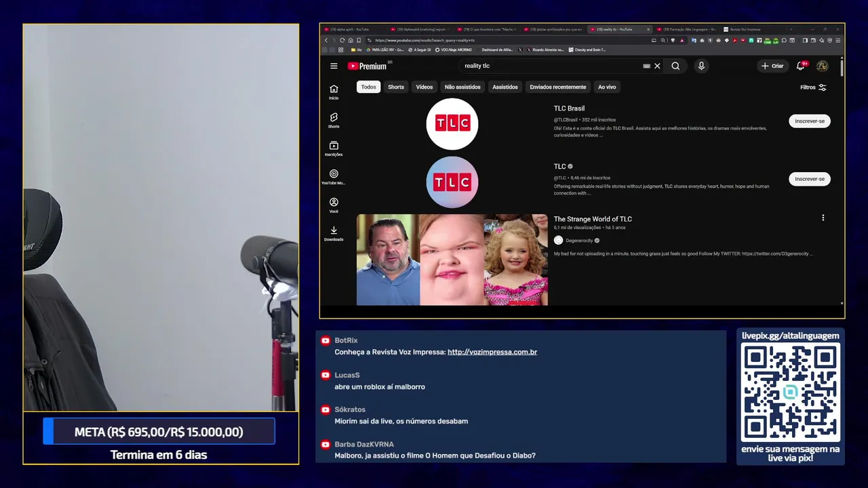Open the notifications bell
This screenshot has height=488, width=868.
(x=801, y=66)
